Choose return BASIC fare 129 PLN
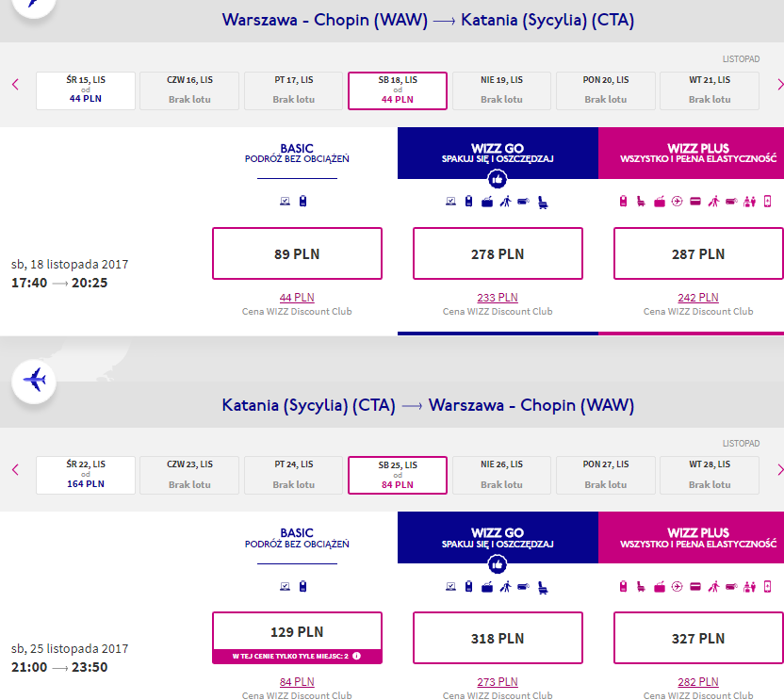Screen dimensions: 784x700 point(297,638)
